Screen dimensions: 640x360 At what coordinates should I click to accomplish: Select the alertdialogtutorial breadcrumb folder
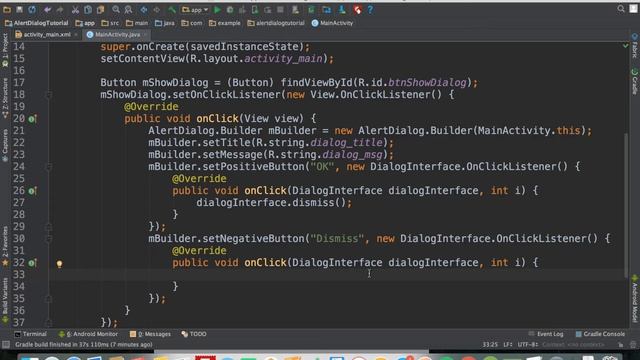pyautogui.click(x=276, y=23)
